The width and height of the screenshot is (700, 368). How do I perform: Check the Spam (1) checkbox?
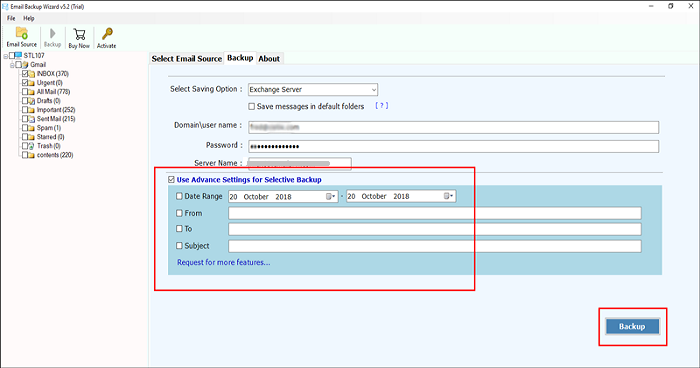pyautogui.click(x=25, y=128)
